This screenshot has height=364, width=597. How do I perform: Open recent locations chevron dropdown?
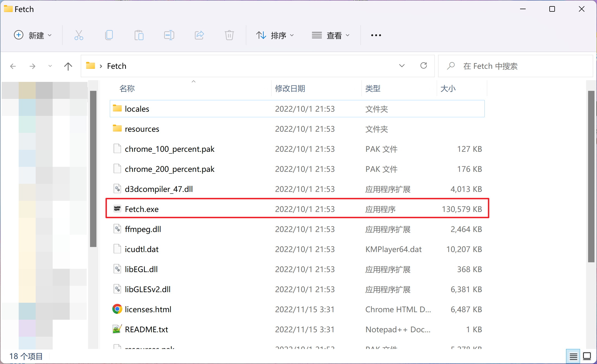pyautogui.click(x=50, y=66)
